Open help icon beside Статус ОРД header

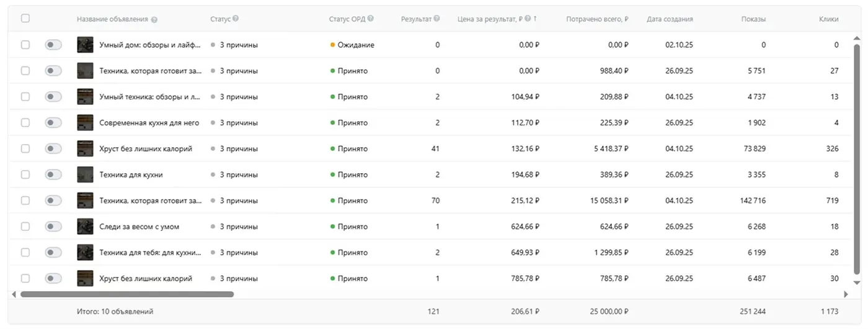pyautogui.click(x=371, y=19)
